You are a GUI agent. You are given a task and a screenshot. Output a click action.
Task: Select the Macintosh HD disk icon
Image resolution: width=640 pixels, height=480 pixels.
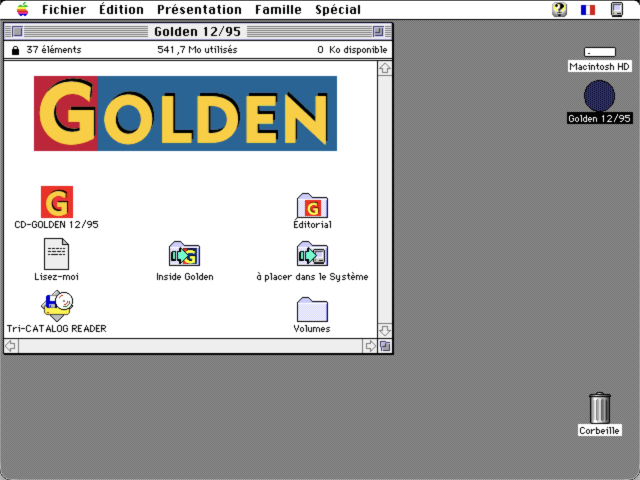click(600, 52)
